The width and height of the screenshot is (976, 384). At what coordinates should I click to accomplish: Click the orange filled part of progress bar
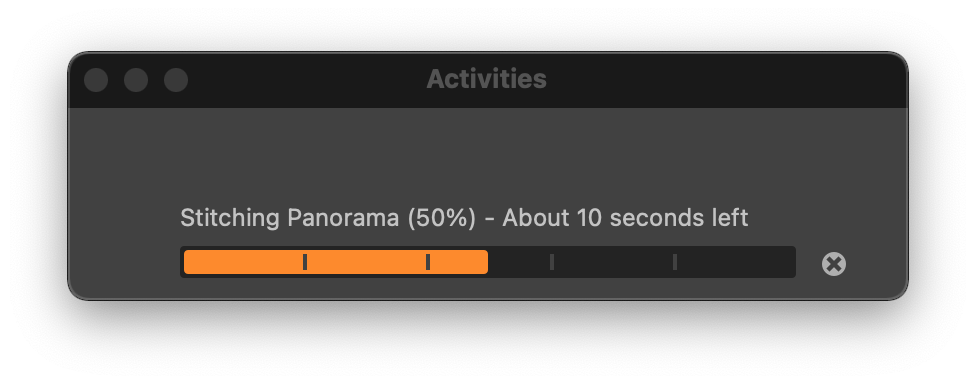[336, 262]
